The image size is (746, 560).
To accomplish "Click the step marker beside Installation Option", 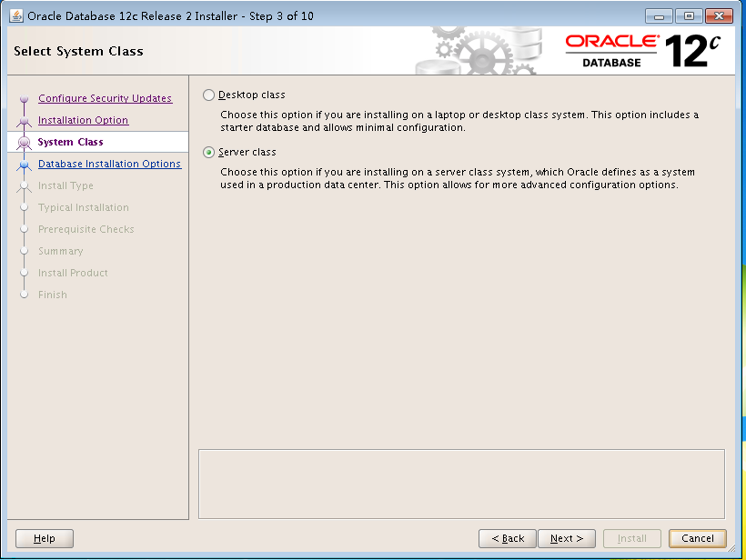I will pos(23,120).
